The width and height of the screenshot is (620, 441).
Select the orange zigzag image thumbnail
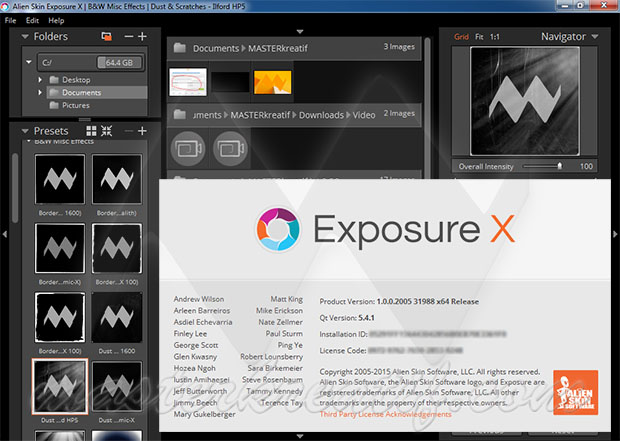[x=272, y=82]
